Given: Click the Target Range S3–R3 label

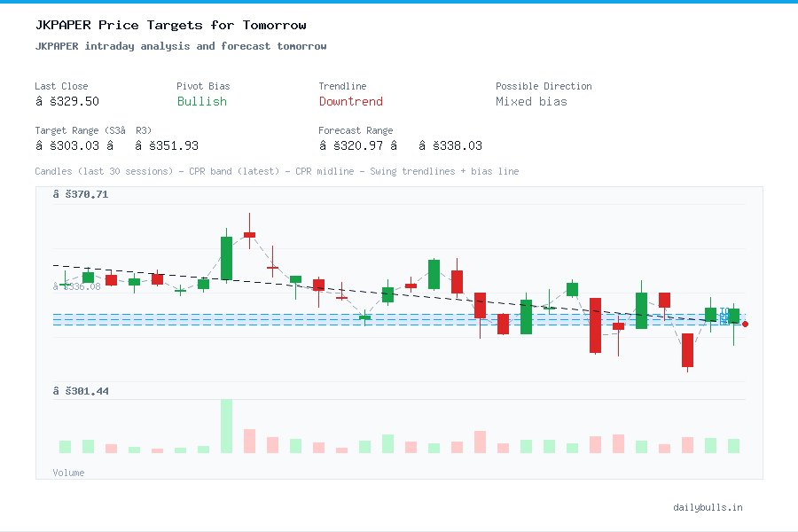Looking at the screenshot, I should tap(93, 129).
